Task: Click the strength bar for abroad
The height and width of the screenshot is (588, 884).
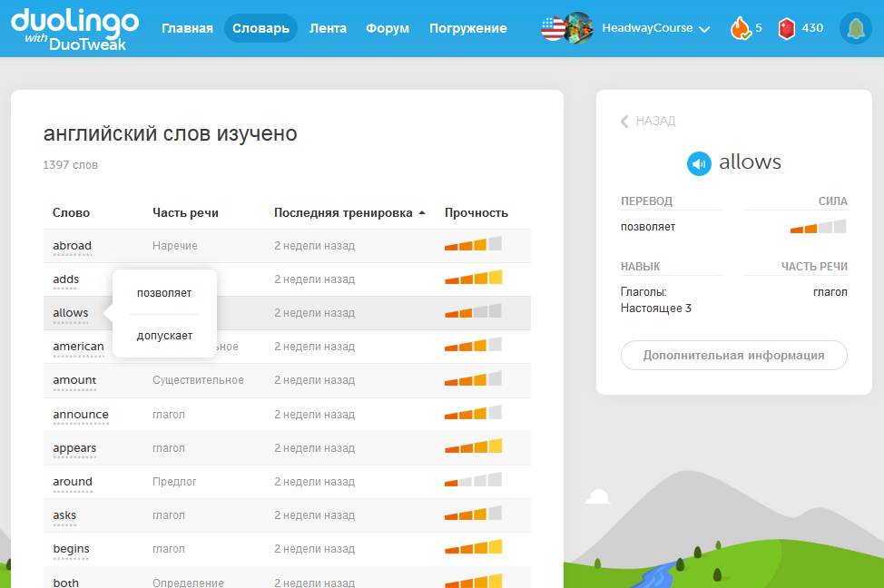Action: click(x=473, y=244)
